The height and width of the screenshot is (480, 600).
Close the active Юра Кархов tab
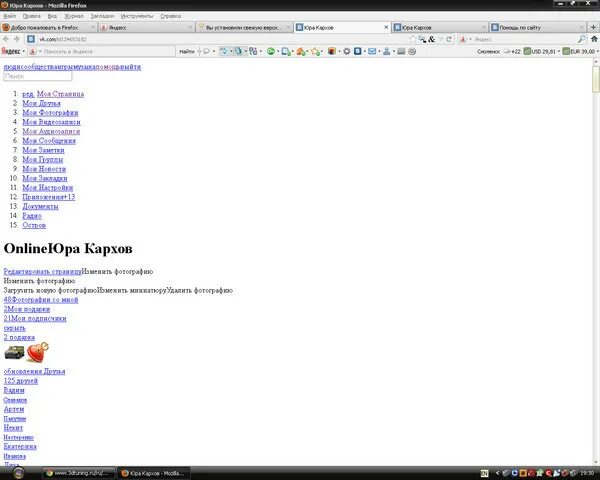tap(386, 27)
